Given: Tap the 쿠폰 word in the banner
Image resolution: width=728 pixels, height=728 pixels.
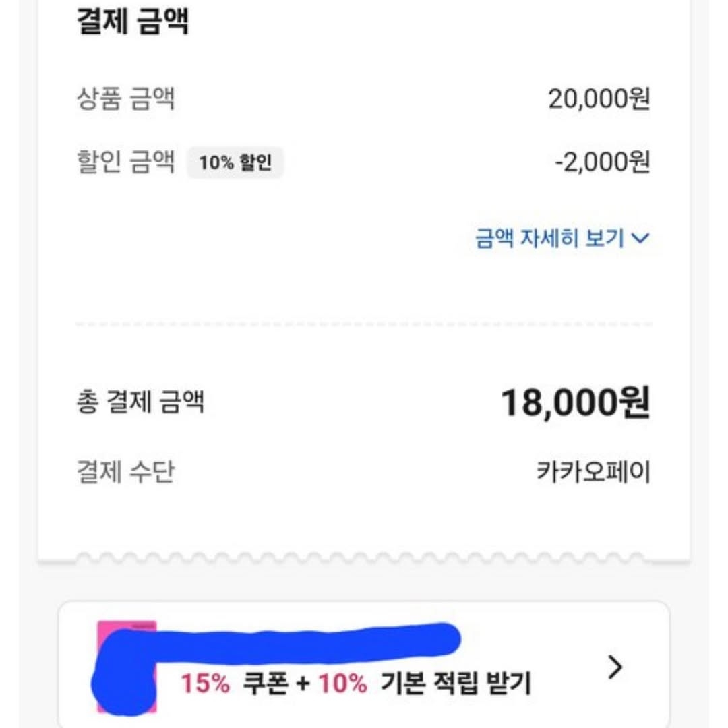Looking at the screenshot, I should click(265, 684).
